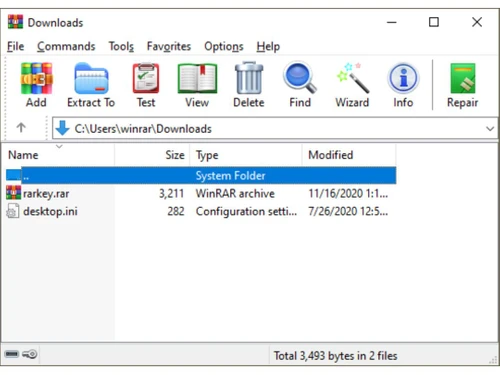Click the Add archive toolbar icon
This screenshot has height=375, width=500.
[36, 79]
